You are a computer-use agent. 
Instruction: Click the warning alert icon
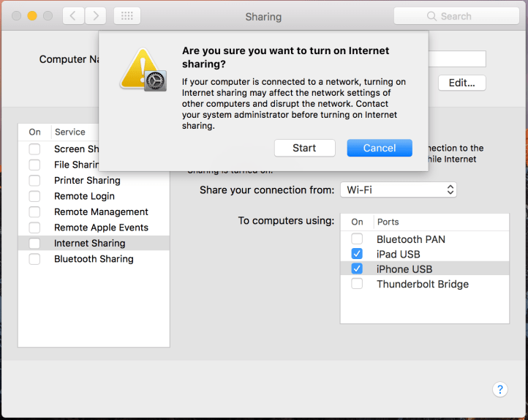coord(143,71)
